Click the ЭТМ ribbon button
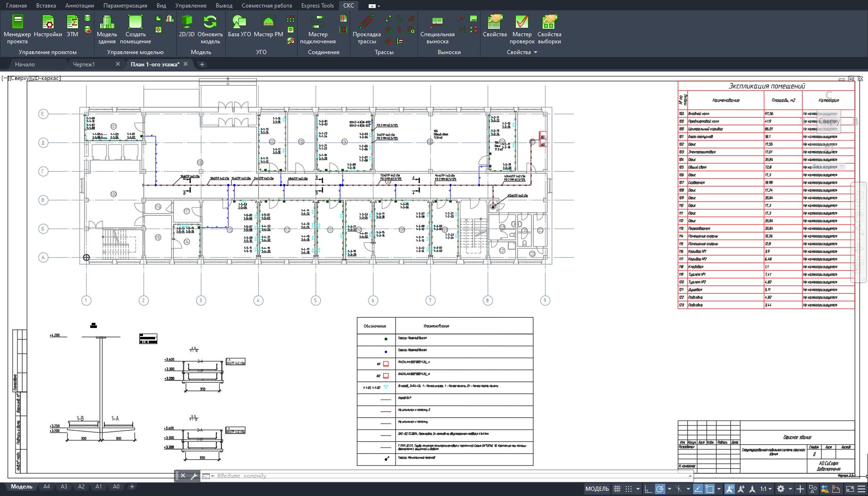Viewport: 868px width, 496px height. coord(72,26)
